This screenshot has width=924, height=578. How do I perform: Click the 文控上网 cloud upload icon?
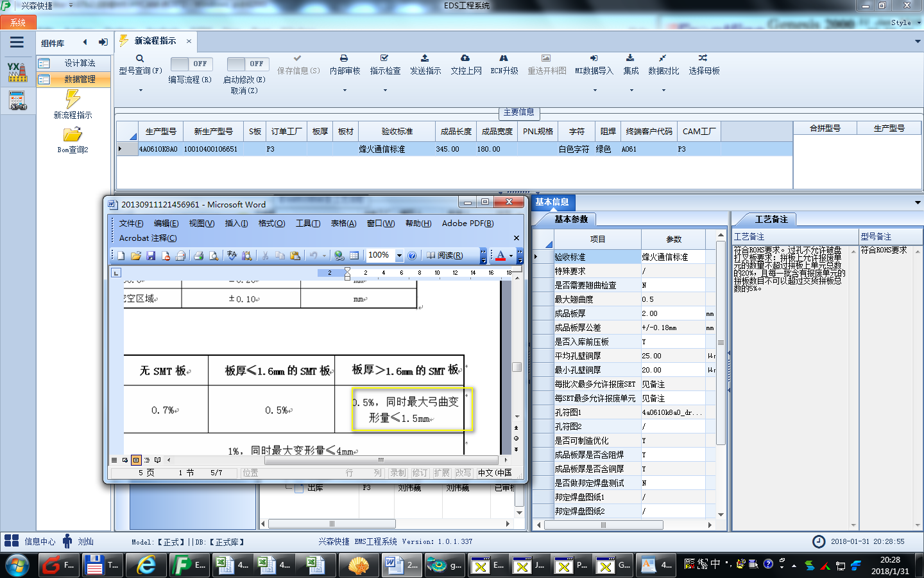pyautogui.click(x=465, y=58)
